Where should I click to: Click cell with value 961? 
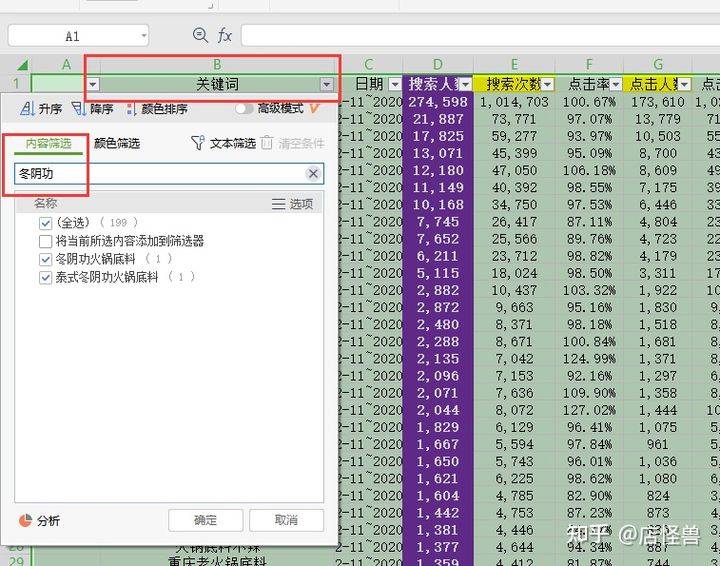pos(658,445)
